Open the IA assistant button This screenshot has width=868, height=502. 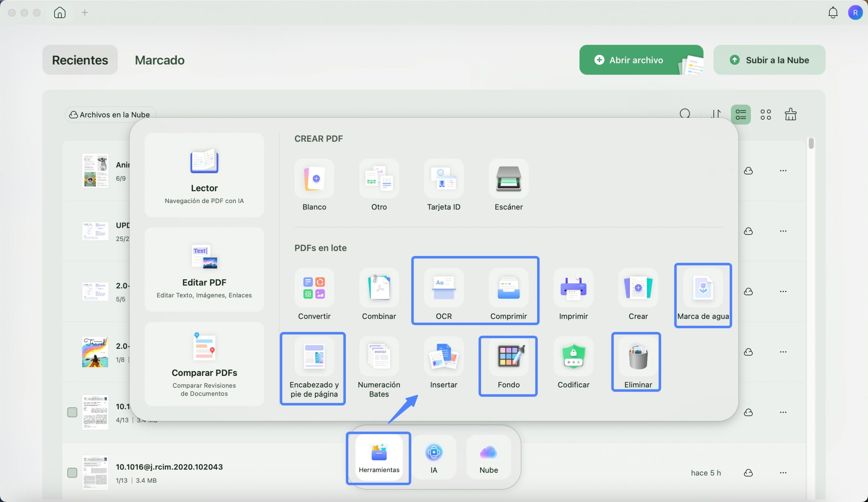coord(434,457)
